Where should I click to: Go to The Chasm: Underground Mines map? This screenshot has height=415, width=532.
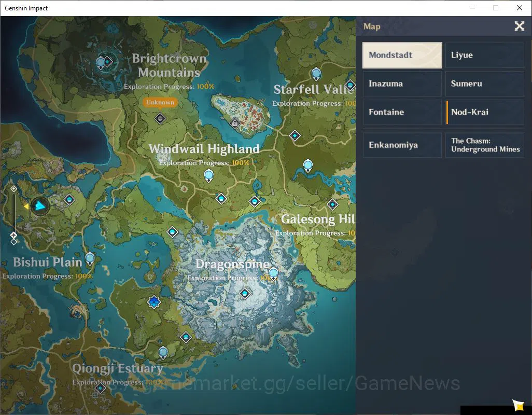[x=484, y=145]
